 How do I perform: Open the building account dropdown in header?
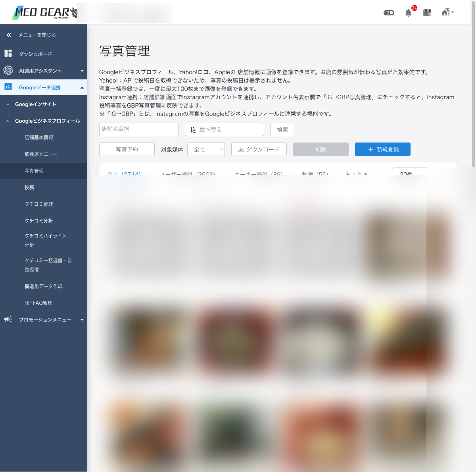[x=448, y=12]
